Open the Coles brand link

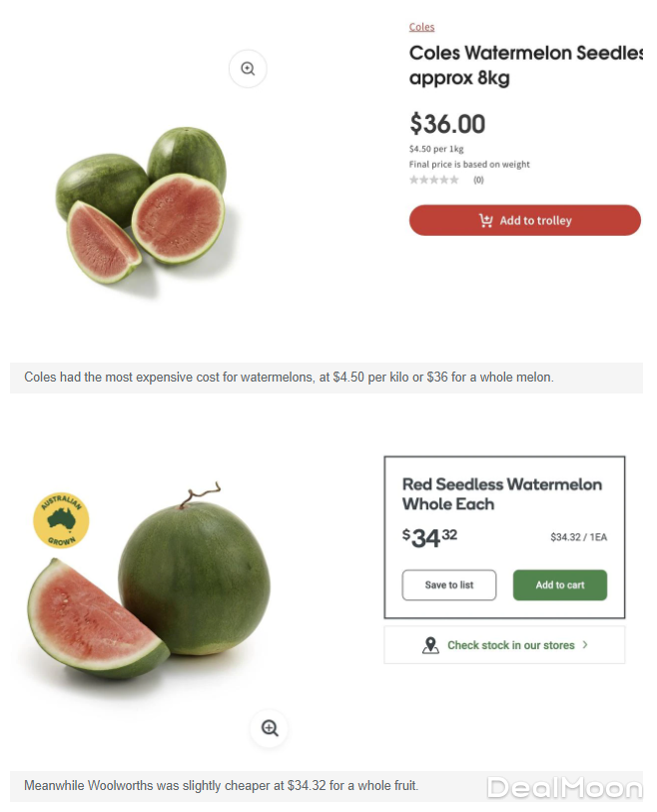[x=421, y=27]
